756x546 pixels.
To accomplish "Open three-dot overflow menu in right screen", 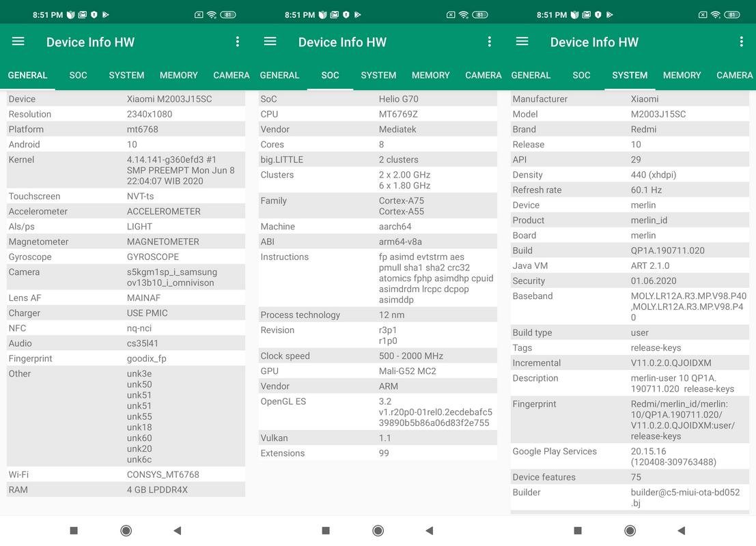I will click(742, 42).
